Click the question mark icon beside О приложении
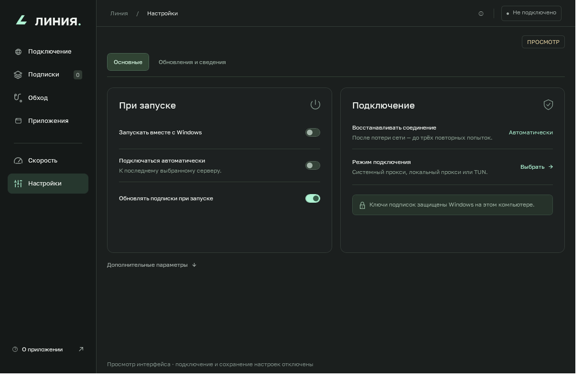Image resolution: width=583 pixels, height=392 pixels. (x=15, y=349)
